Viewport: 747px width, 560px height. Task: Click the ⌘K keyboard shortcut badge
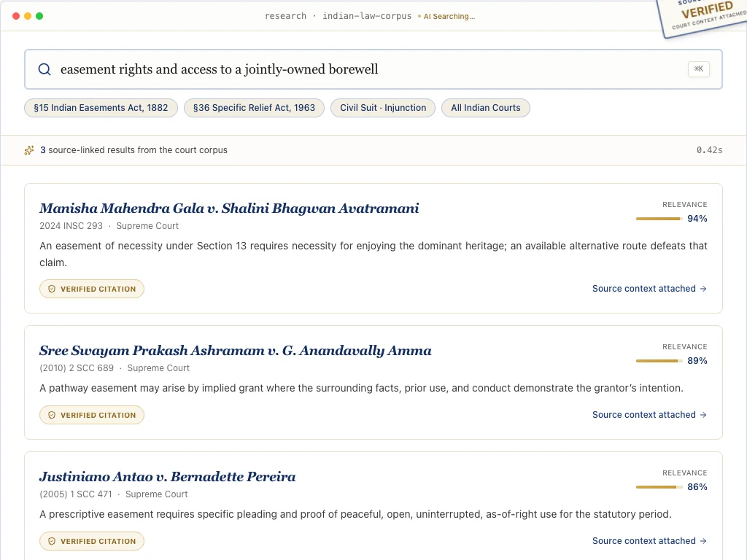coord(698,69)
